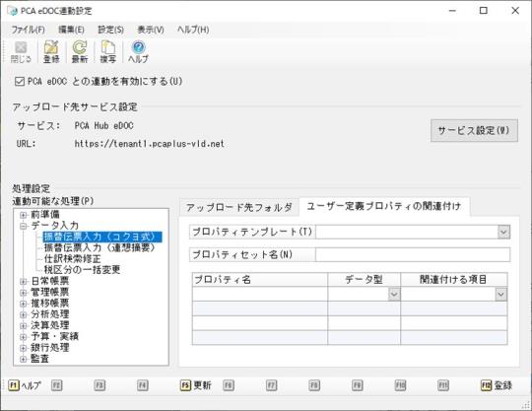Click the disabled F7 key icon
532x411 pixels.
pyautogui.click(x=271, y=385)
